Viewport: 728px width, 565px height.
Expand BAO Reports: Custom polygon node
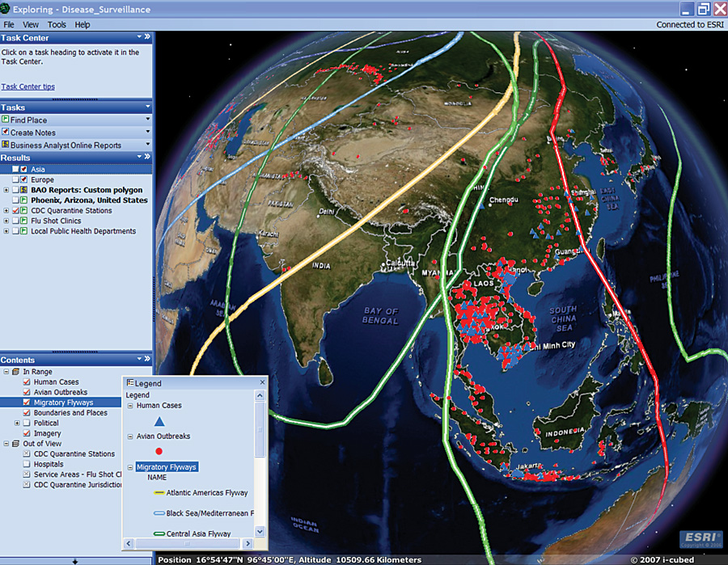pyautogui.click(x=6, y=190)
